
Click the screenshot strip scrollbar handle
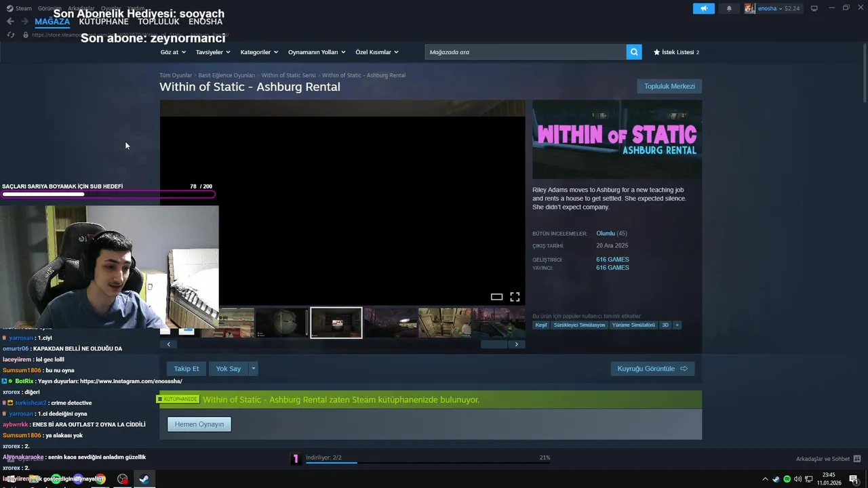pos(494,344)
